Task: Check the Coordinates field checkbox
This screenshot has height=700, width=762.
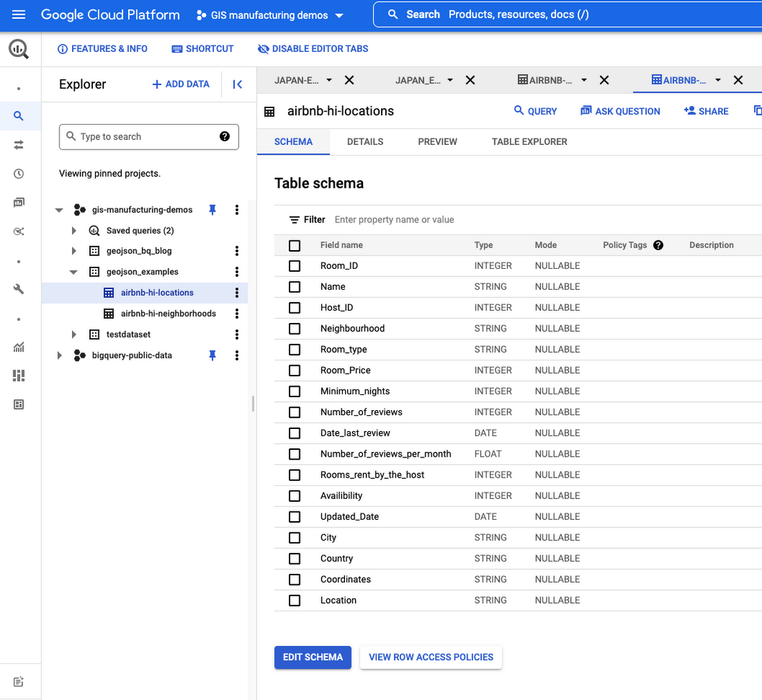Action: [294, 579]
